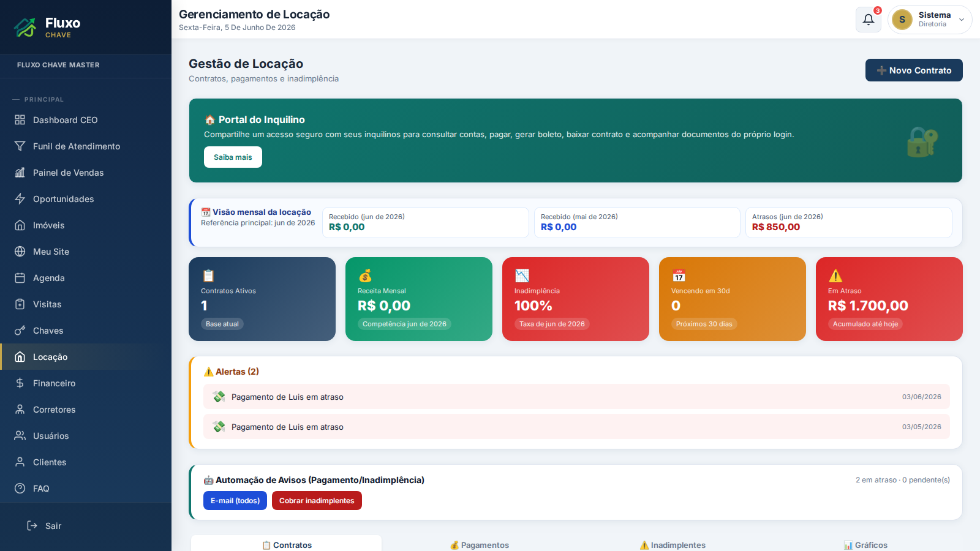This screenshot has height=551, width=980.
Task: Open the notifications bell
Action: point(869,20)
